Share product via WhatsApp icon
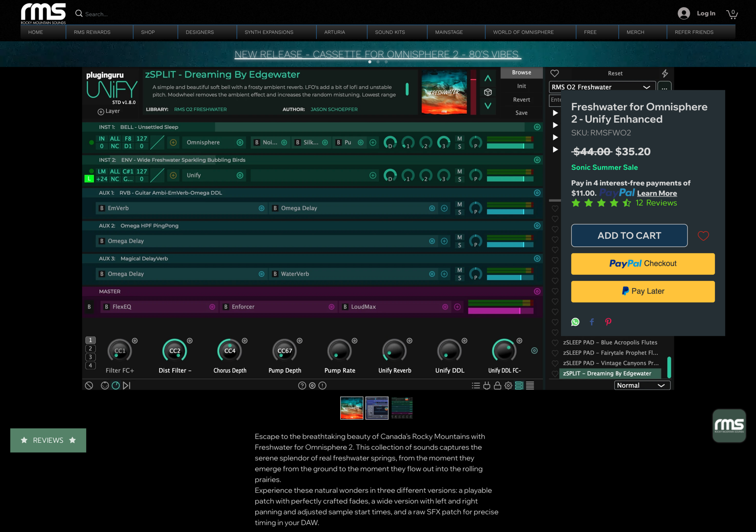The width and height of the screenshot is (756, 532). pyautogui.click(x=575, y=322)
